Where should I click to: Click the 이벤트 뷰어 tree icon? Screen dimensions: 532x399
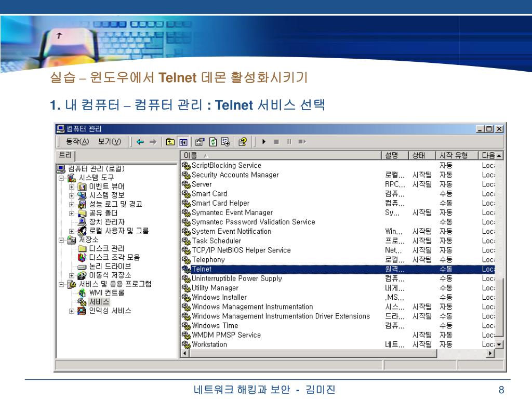(82, 187)
